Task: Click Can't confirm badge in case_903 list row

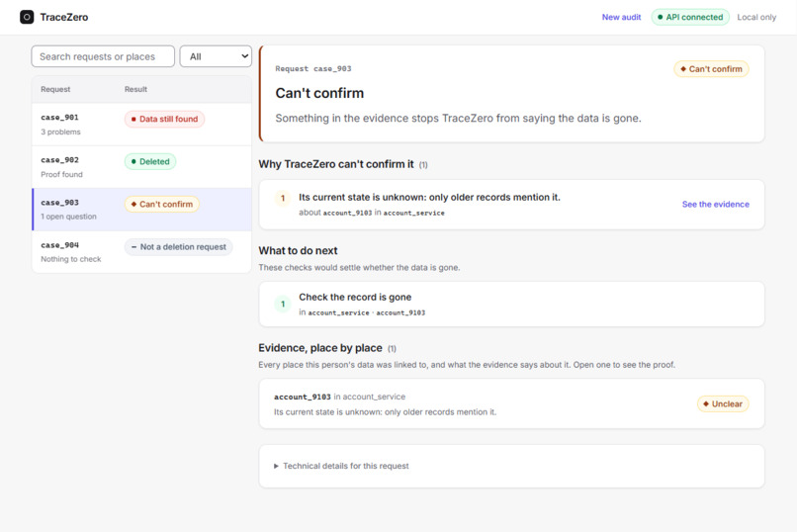Action: click(161, 205)
